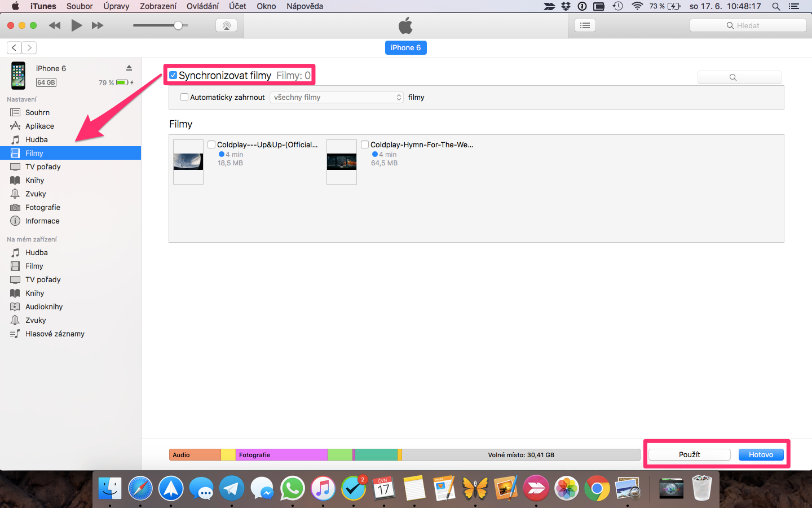Select Zvuky under Na mém zařízení
This screenshot has height=508, width=812.
[x=37, y=320]
